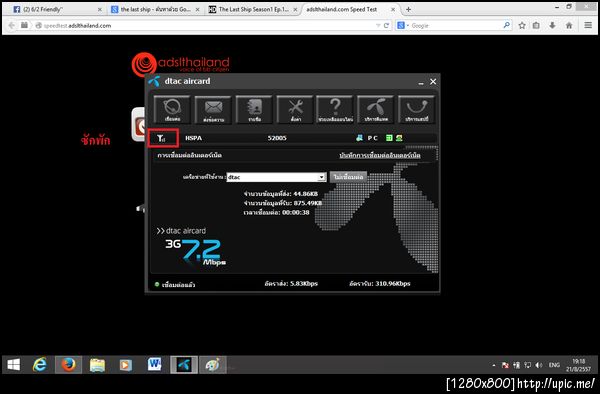Viewport: 600px width, 394px height.
Task: Switch to the Facebook 6/2 Friendly tab
Action: pyautogui.click(x=42, y=9)
